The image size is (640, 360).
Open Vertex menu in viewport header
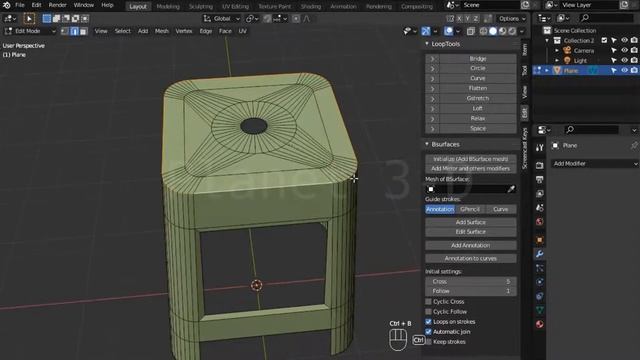[x=184, y=31]
